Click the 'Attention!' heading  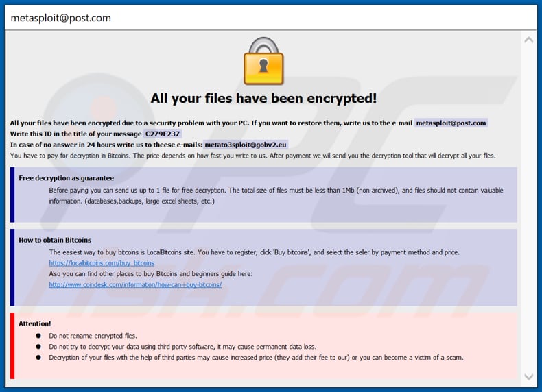coord(35,323)
